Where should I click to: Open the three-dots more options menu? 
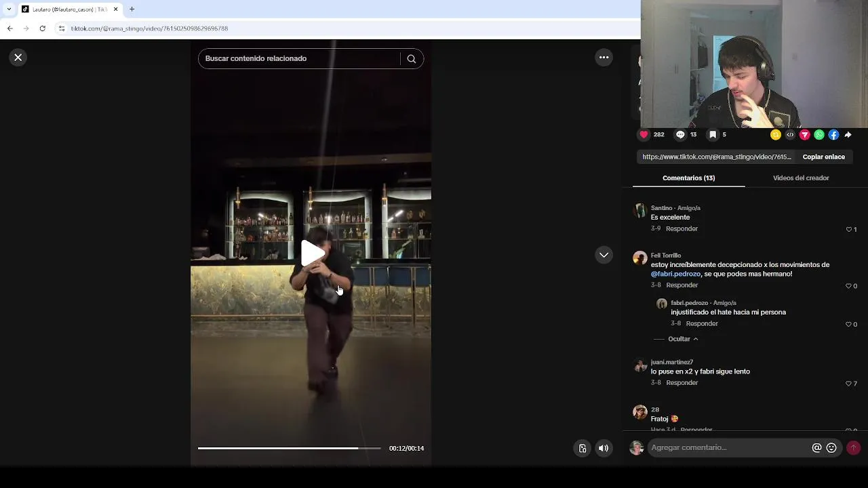[x=604, y=58]
